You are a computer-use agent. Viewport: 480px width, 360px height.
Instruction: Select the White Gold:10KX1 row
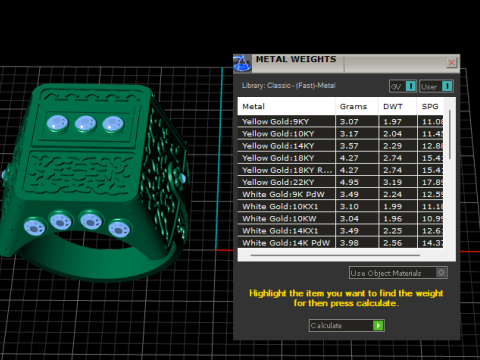[340, 206]
